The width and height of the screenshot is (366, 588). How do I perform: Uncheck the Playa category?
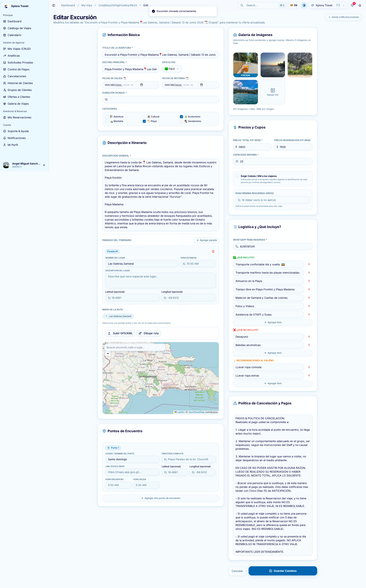coord(144,121)
